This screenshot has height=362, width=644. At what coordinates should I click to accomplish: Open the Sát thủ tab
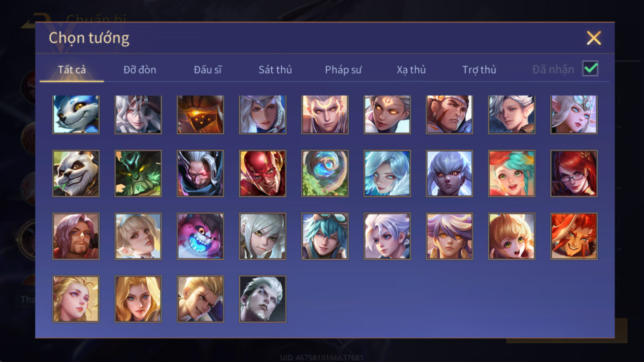coord(275,70)
